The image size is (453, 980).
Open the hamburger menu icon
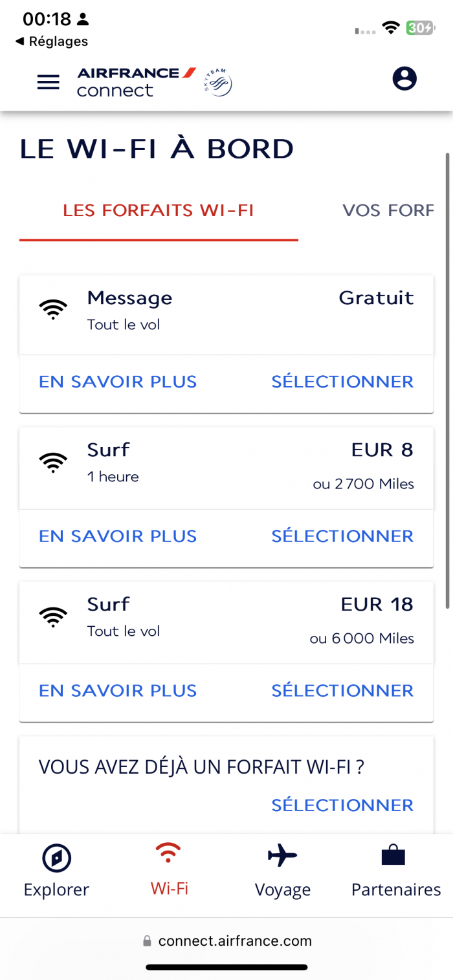[49, 82]
